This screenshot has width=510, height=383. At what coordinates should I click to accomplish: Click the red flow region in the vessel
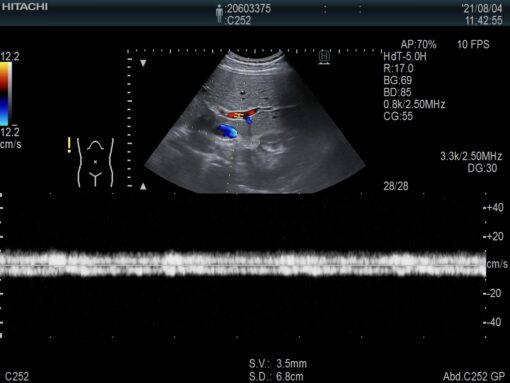pos(240,114)
